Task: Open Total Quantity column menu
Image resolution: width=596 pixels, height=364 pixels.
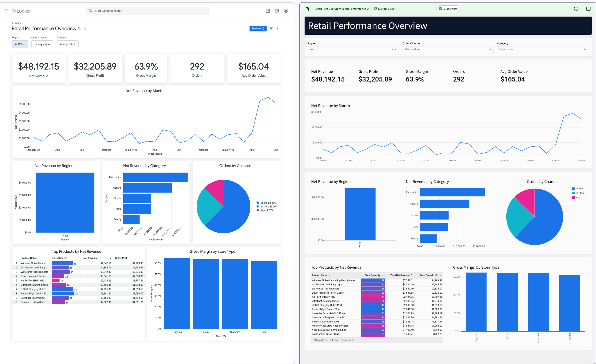Action: 383,275
